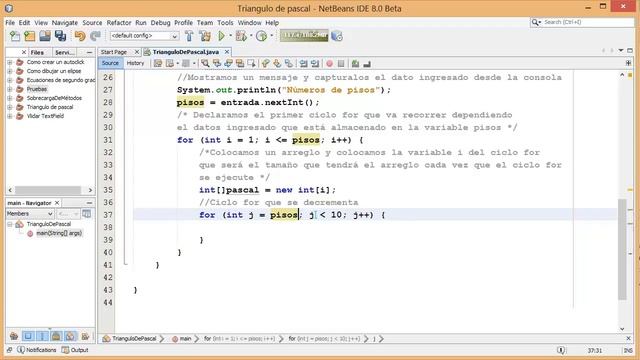Toggle Show Static Members filter in Navigator
Image resolution: width=640 pixels, height=360 pixels.
42,336
